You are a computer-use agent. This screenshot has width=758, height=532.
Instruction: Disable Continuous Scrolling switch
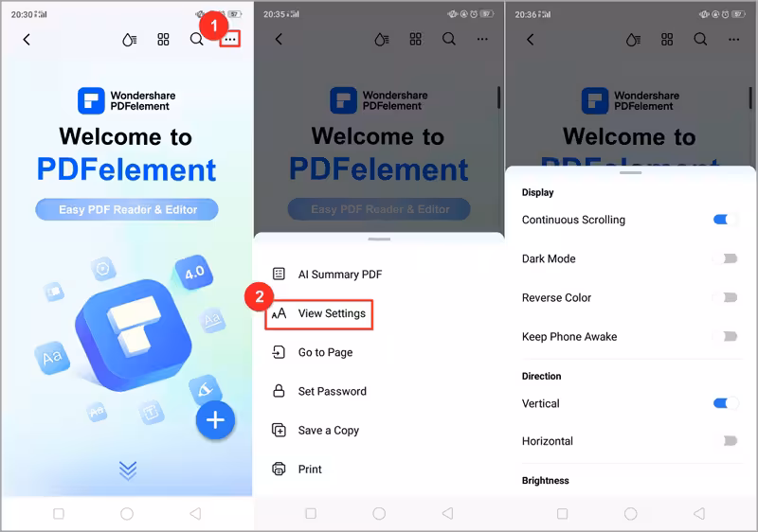725,220
